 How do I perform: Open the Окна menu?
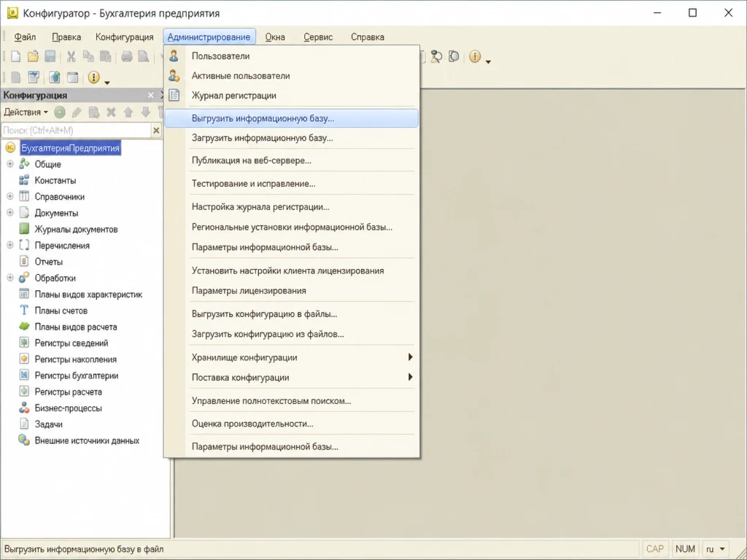coord(275,36)
